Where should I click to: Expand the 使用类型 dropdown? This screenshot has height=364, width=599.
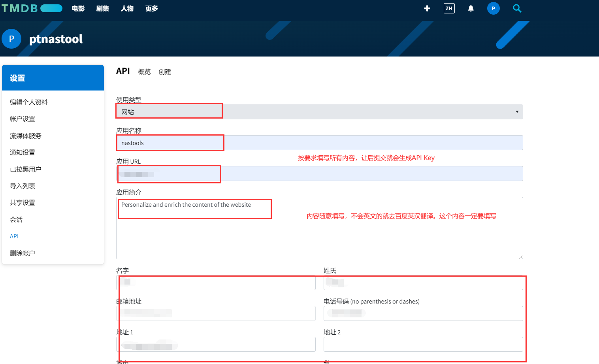click(319, 112)
